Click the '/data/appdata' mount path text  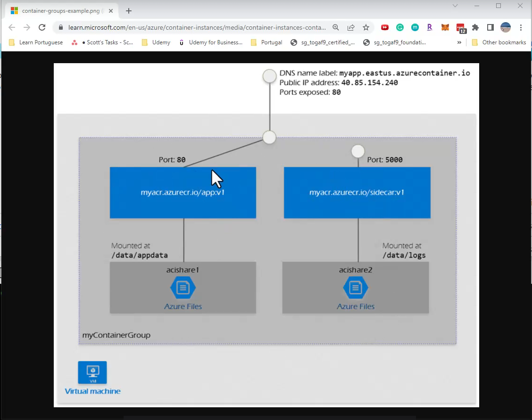coord(140,255)
